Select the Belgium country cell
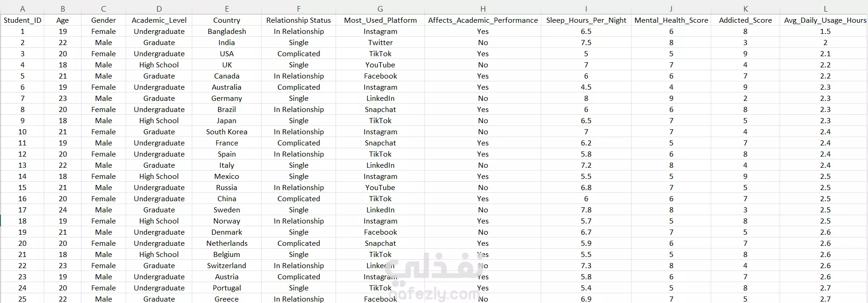 click(x=227, y=254)
